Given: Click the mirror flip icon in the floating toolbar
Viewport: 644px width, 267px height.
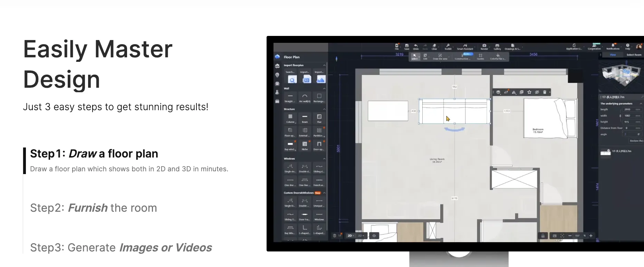Looking at the screenshot, I should [x=514, y=92].
